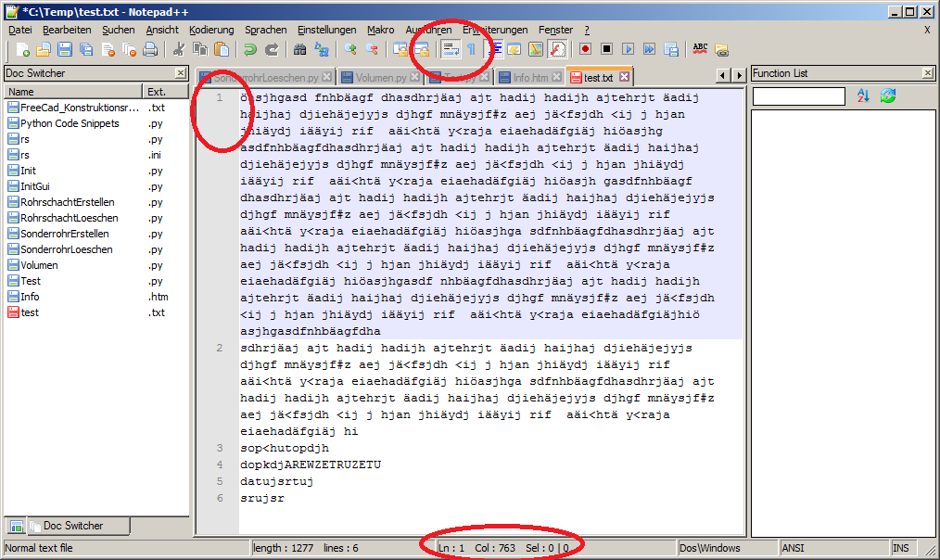Start macro recording with the red record icon
Image resolution: width=940 pixels, height=560 pixels.
[x=586, y=49]
